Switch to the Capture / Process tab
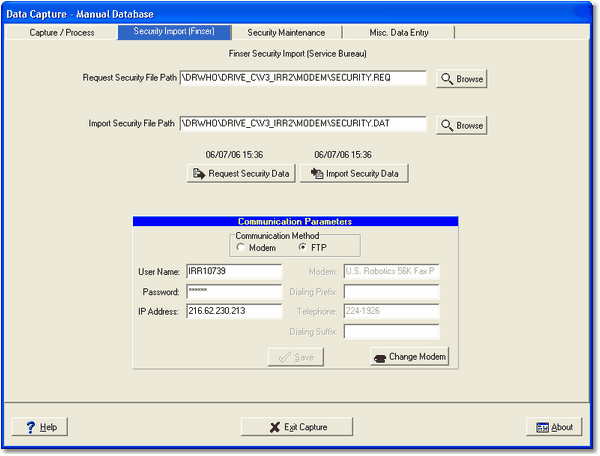Screen dimensions: 600x456 pyautogui.click(x=60, y=33)
